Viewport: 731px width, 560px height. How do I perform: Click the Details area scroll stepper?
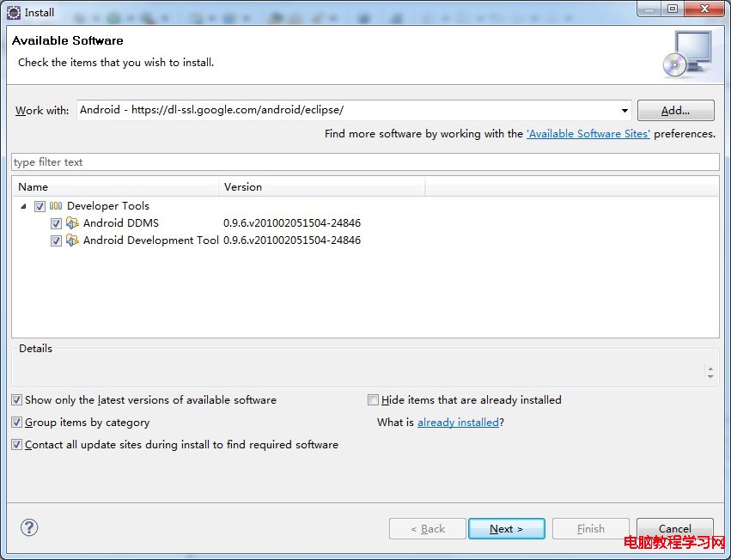tap(710, 372)
